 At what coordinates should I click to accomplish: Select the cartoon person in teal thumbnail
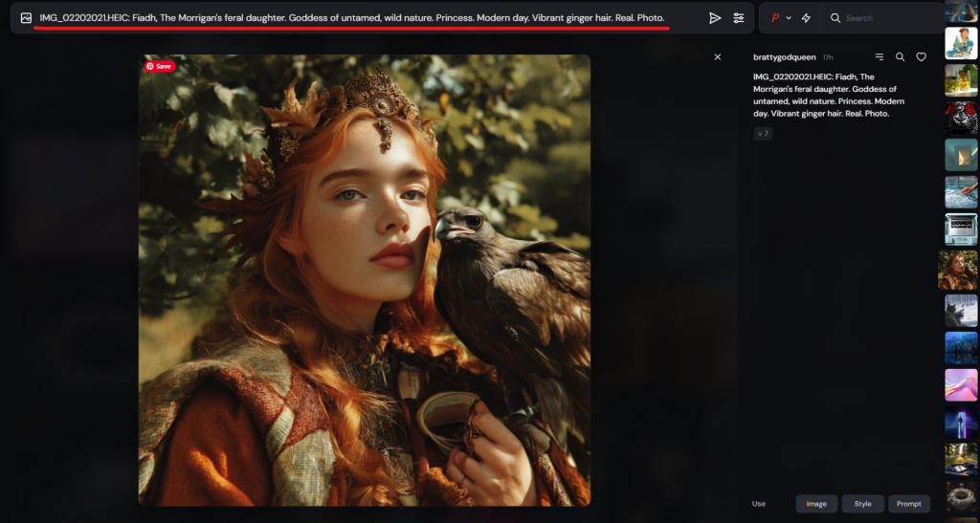coord(961,44)
